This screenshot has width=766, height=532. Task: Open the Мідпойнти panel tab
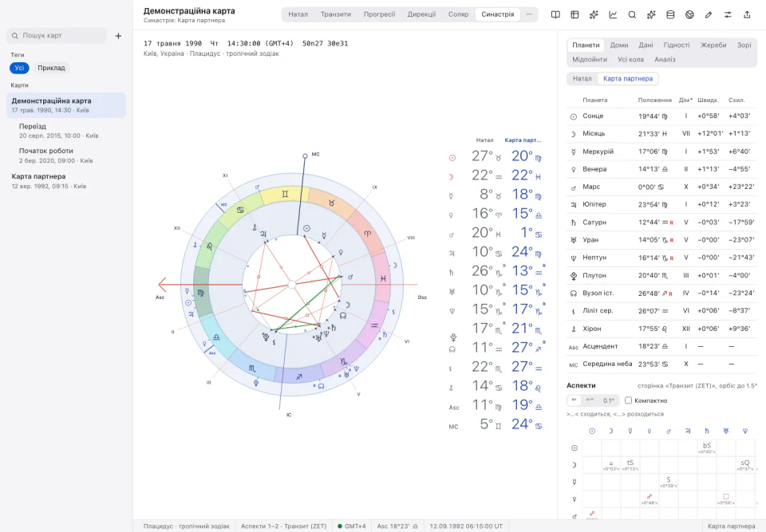tap(590, 60)
